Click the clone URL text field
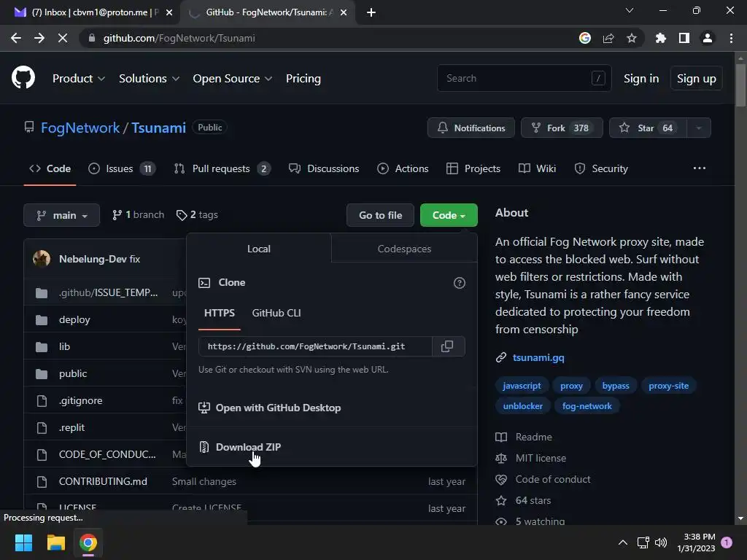 [315, 346]
